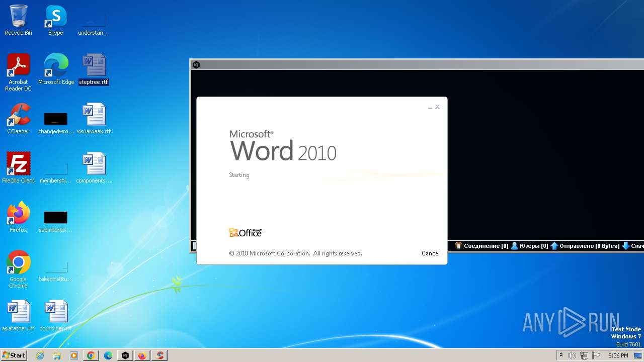Viewport: 644px width, 362px height.
Task: Select the FileZilla Client shortcut
Action: 18,168
